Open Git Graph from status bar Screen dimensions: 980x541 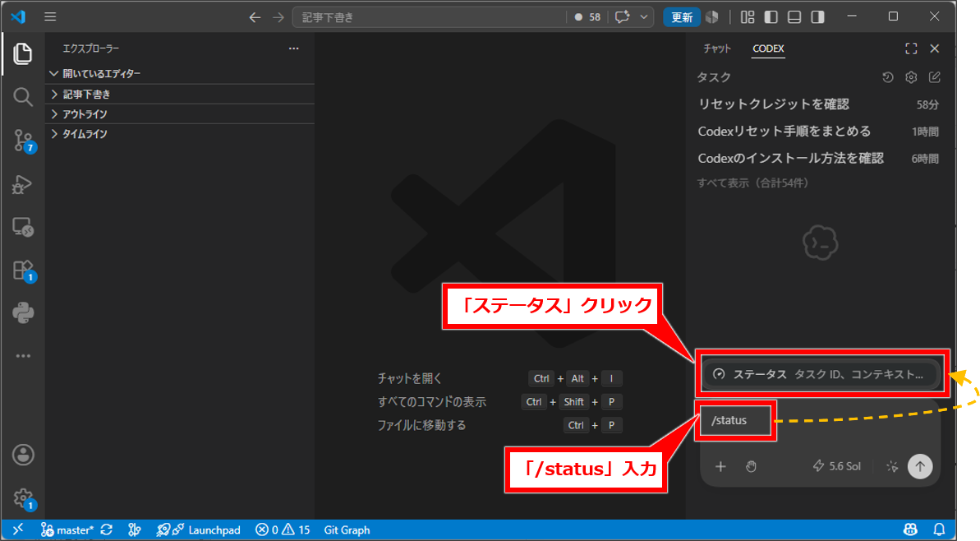347,529
